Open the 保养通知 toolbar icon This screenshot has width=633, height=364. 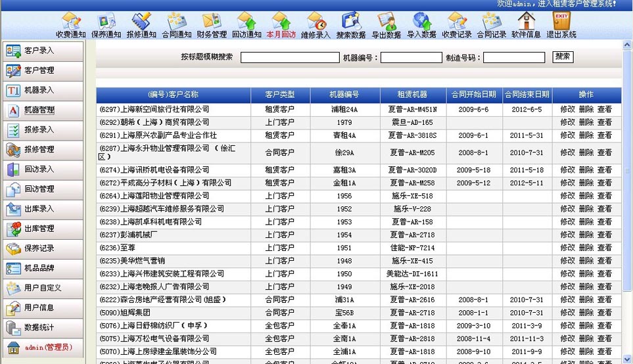pyautogui.click(x=106, y=25)
